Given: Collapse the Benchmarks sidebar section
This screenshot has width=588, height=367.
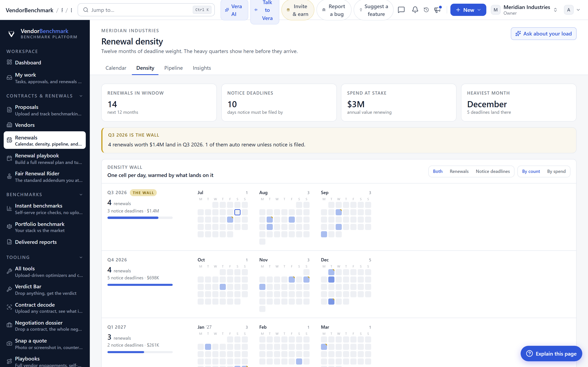Looking at the screenshot, I should point(81,195).
